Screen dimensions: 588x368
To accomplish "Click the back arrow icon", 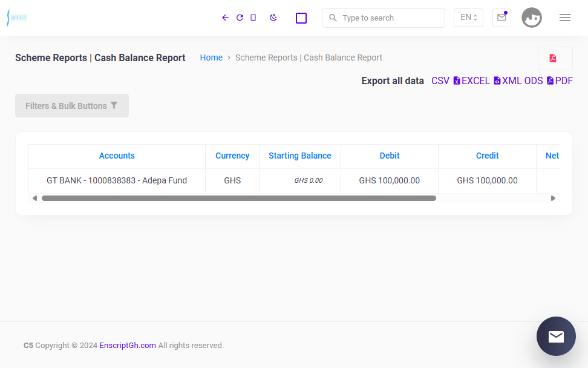I will coord(225,18).
